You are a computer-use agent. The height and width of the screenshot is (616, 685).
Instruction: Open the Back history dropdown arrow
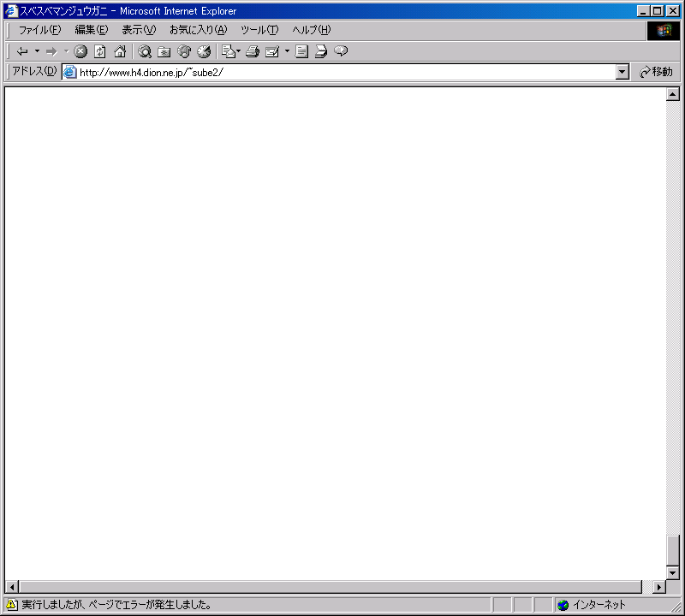37,51
